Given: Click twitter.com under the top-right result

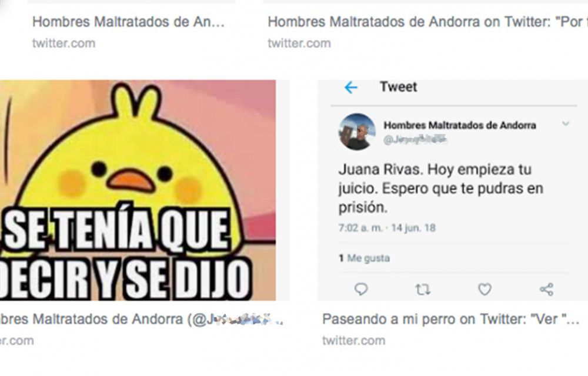Looking at the screenshot, I should tap(299, 43).
